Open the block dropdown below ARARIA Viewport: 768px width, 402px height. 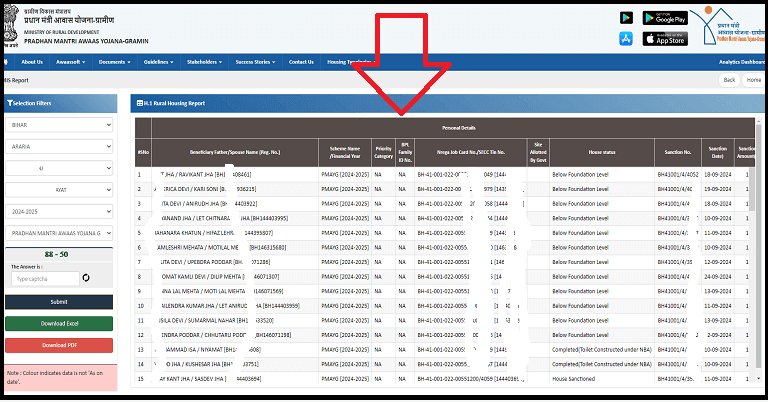click(x=59, y=168)
